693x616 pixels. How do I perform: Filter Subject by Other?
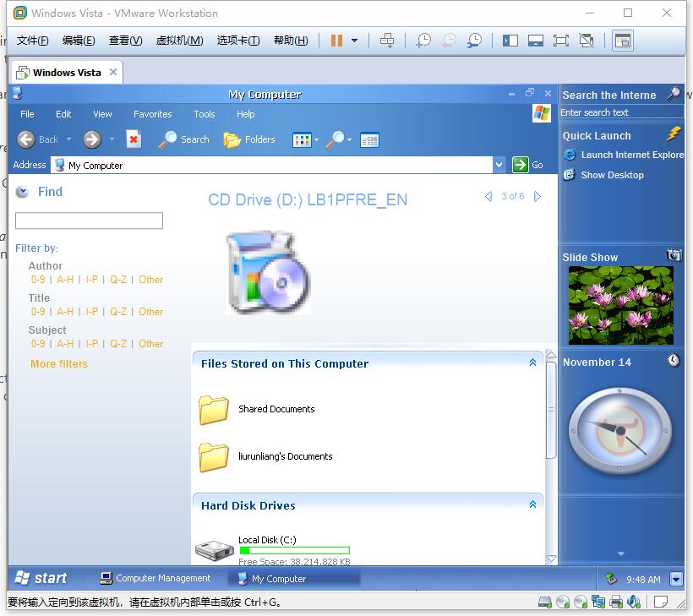(150, 344)
